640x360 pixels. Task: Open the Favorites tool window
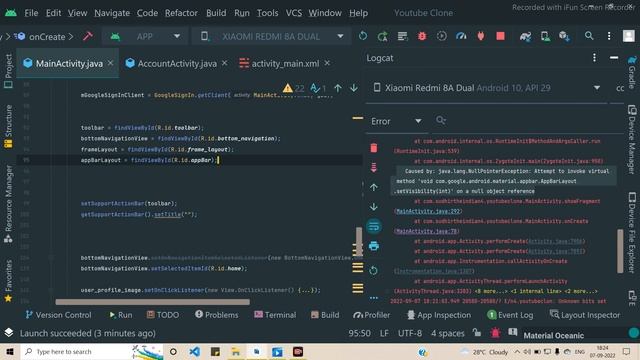[8, 281]
